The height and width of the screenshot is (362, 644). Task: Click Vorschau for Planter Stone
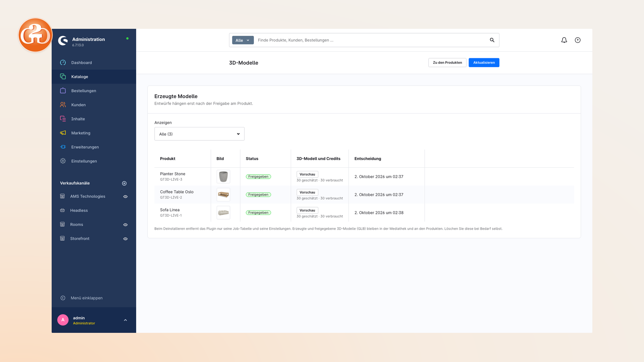307,174
